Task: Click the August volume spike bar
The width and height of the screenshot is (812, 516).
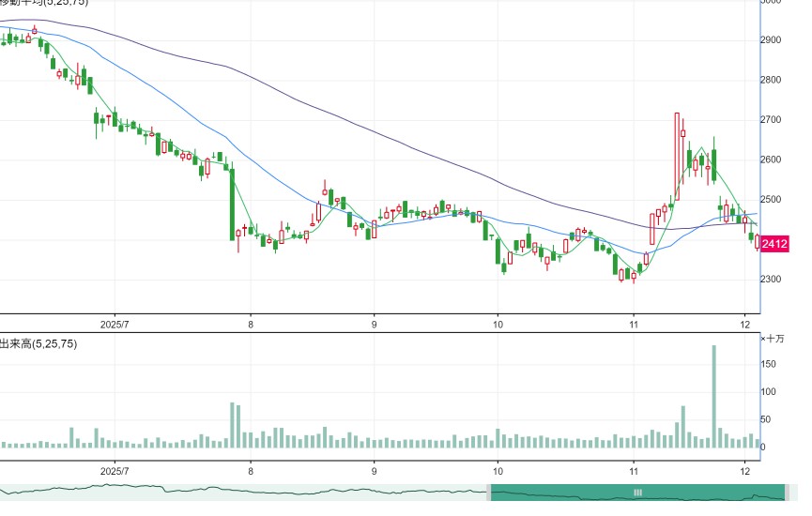Action: 232,425
